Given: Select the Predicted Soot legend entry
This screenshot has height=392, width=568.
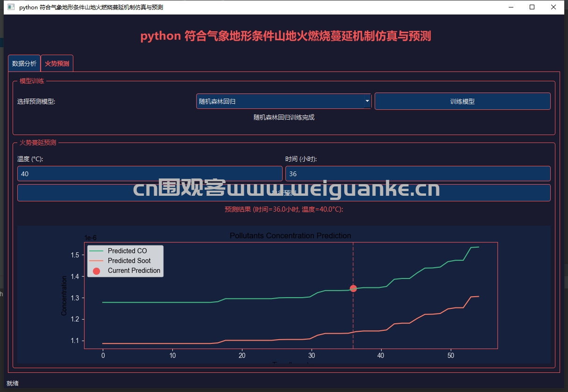Looking at the screenshot, I should [129, 261].
